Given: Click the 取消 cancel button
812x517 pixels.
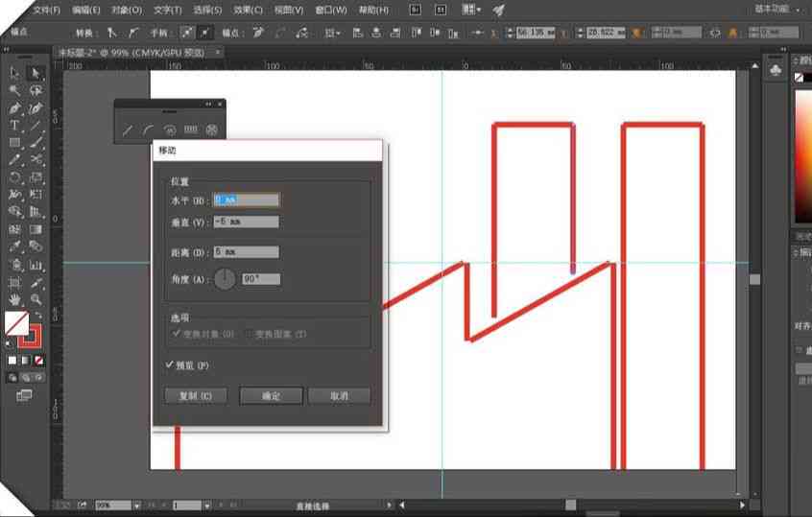Looking at the screenshot, I should (339, 396).
